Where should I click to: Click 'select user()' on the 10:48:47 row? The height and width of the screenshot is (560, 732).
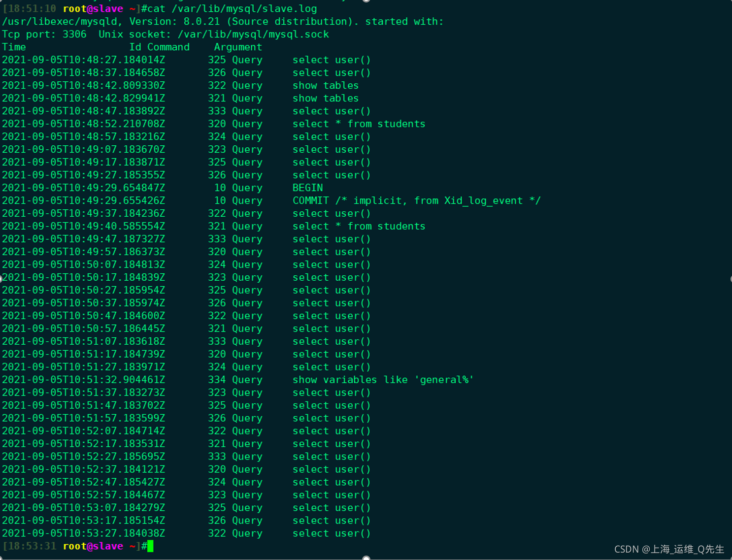click(x=332, y=111)
